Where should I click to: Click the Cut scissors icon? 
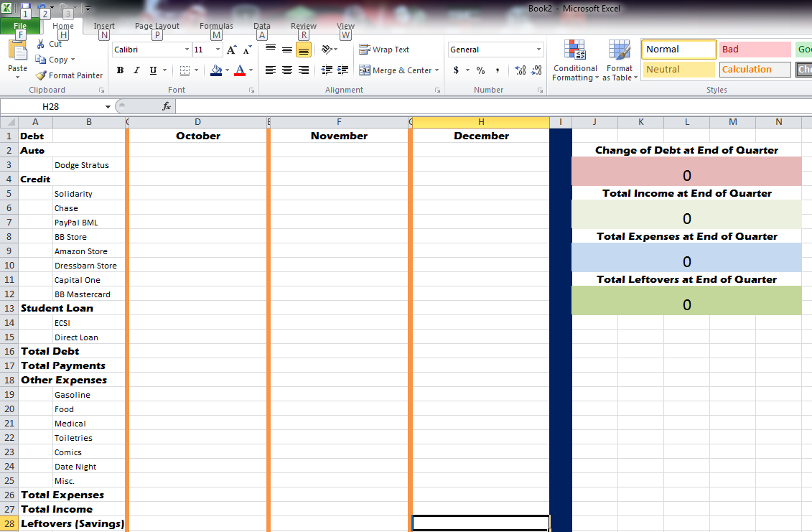(x=40, y=44)
